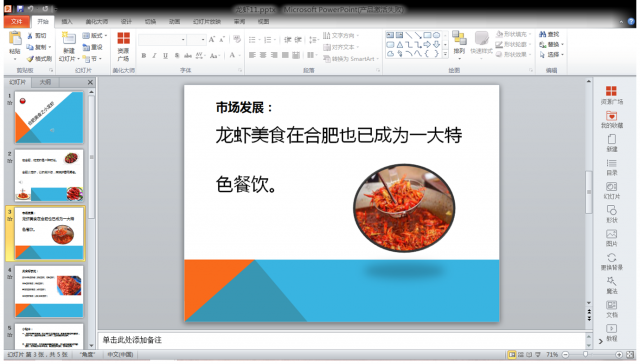Open the favorites heart icon in right sidebar
The width and height of the screenshot is (640, 364).
[611, 115]
